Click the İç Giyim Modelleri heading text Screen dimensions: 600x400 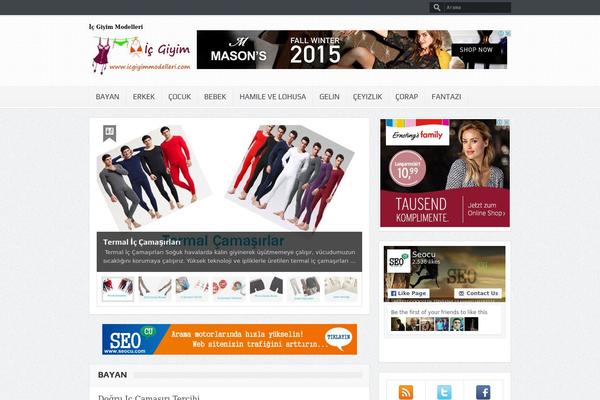(116, 26)
